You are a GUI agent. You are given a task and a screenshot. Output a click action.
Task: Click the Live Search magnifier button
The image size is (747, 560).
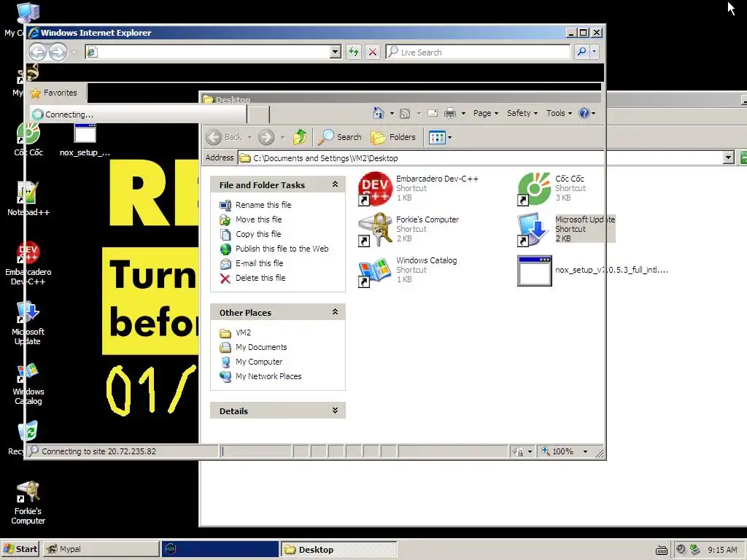pos(581,52)
